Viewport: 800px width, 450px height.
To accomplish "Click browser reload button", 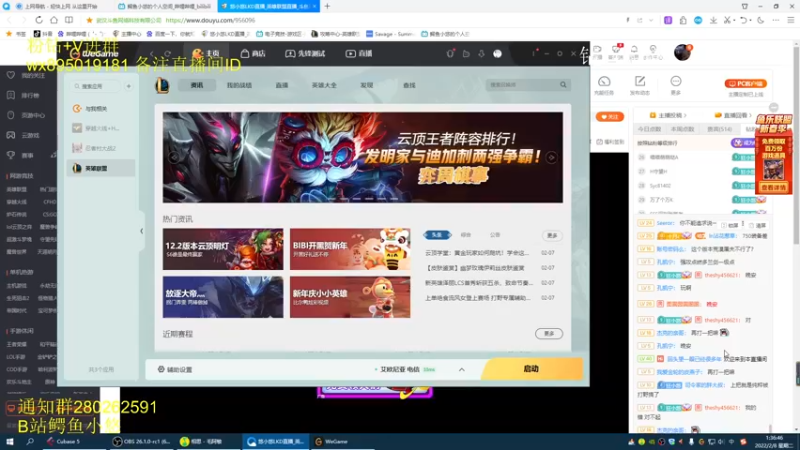I will point(39,20).
